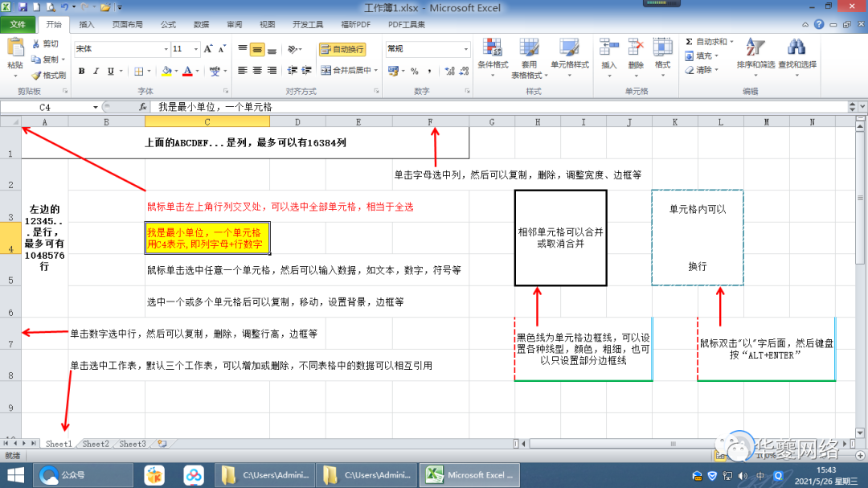The image size is (868, 488).
Task: Click Merge and Center button
Action: (x=346, y=71)
